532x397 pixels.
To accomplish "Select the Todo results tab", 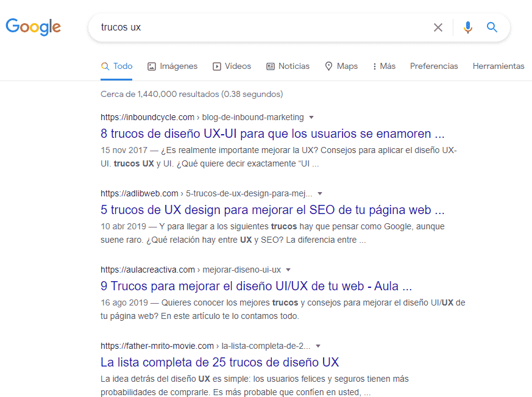I will 116,66.
